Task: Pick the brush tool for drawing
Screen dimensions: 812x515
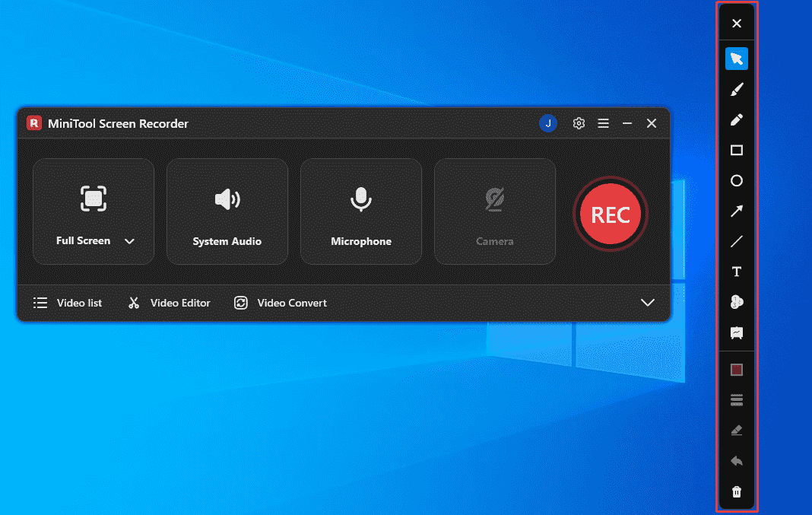Action: coord(736,89)
